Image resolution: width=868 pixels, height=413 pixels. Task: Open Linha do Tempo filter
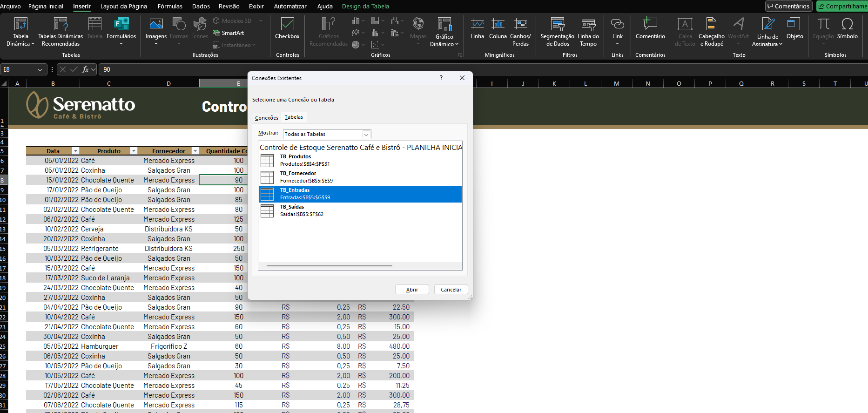588,32
